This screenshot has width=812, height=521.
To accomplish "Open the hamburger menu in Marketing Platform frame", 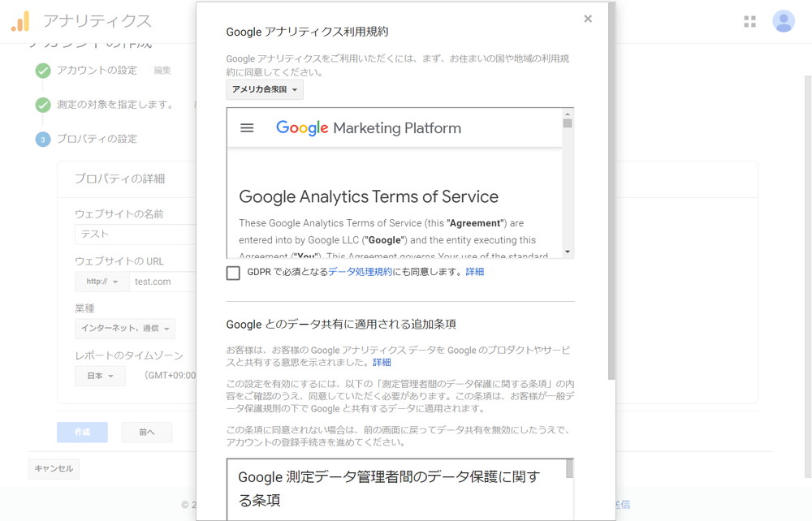I will (x=247, y=127).
